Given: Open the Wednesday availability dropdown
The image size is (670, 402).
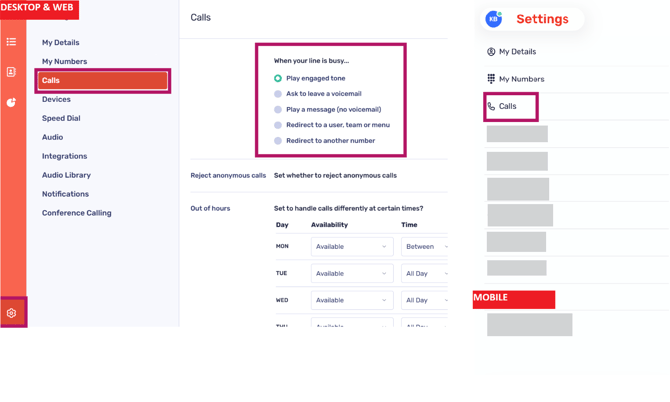Looking at the screenshot, I should tap(352, 300).
